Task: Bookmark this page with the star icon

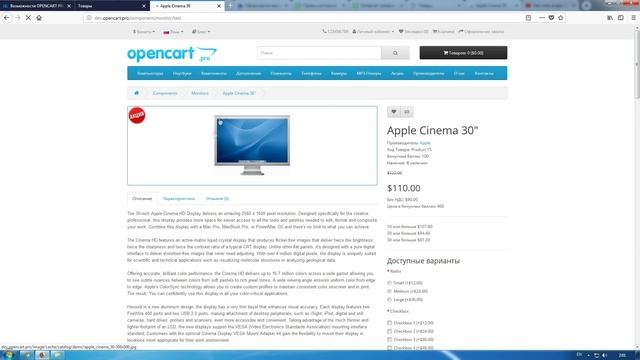Action: coord(561,18)
